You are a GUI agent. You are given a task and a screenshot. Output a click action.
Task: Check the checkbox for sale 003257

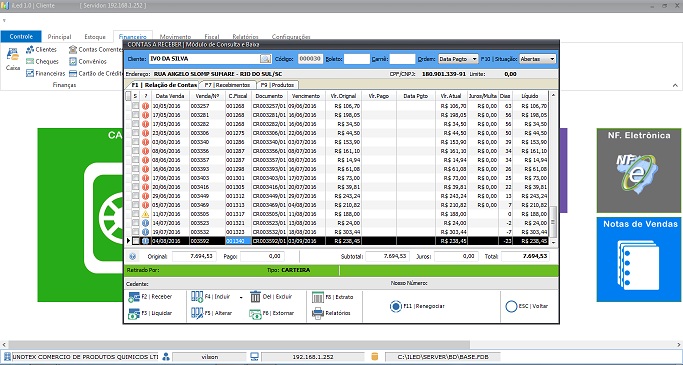click(x=136, y=106)
